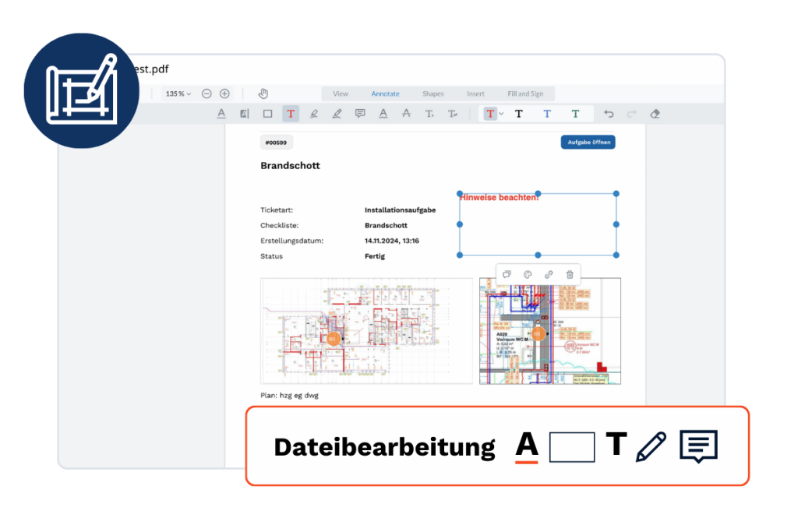Open the 135% zoom level dropdown
Viewport: 798px width, 532px height.
pos(178,93)
